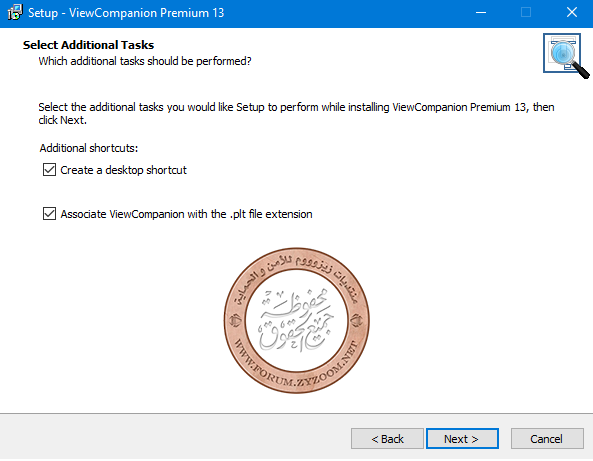This screenshot has width=593, height=461.
Task: Cancel the installation
Action: click(x=547, y=439)
